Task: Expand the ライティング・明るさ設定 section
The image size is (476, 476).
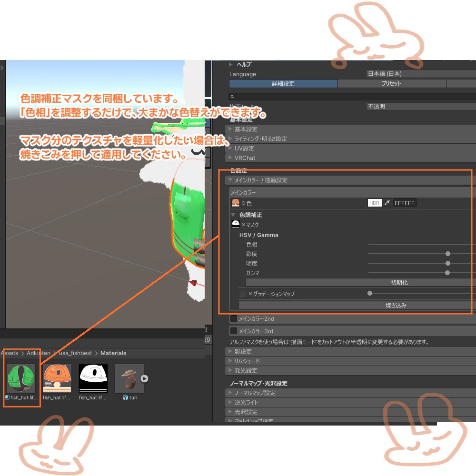Action: pyautogui.click(x=267, y=139)
